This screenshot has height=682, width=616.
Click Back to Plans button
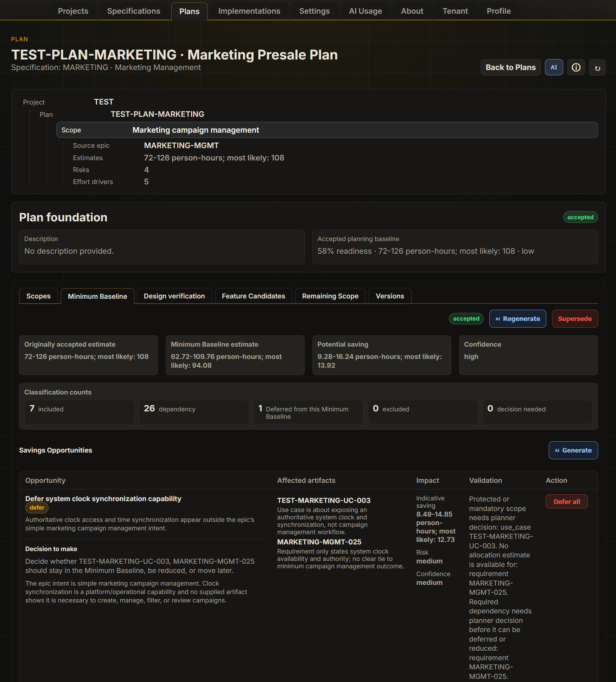click(510, 67)
